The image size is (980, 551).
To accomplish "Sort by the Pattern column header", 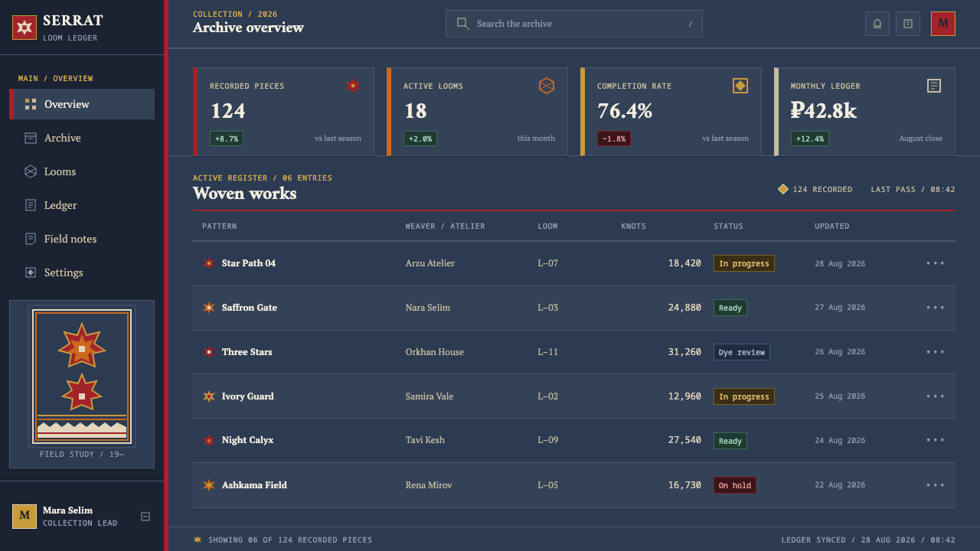I will click(x=220, y=227).
